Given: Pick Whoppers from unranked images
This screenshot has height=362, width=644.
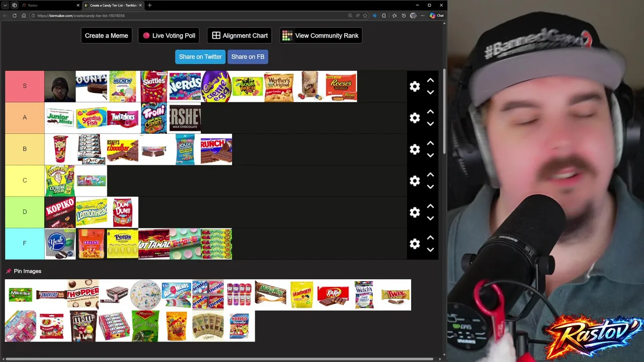Looking at the screenshot, I should point(83,295).
